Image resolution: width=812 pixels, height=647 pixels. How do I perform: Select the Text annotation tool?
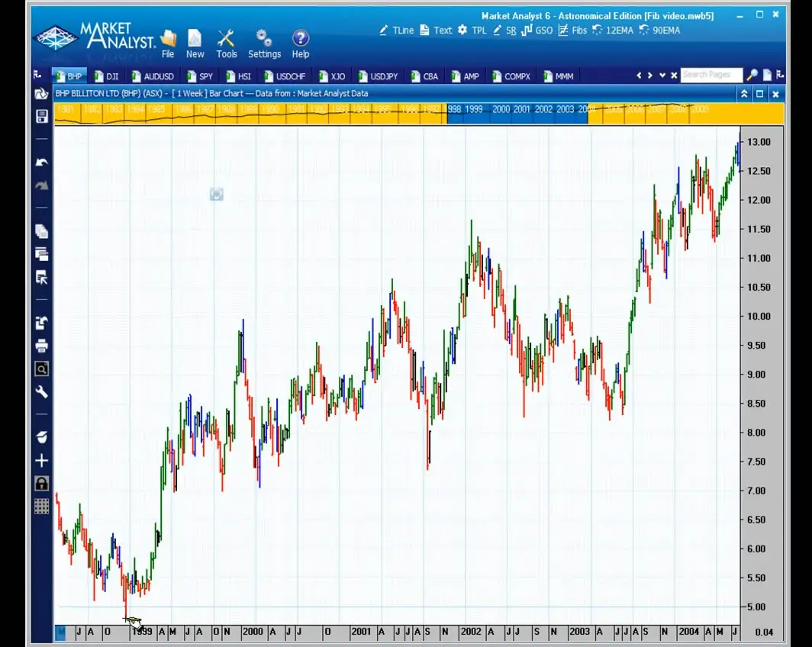tap(436, 31)
